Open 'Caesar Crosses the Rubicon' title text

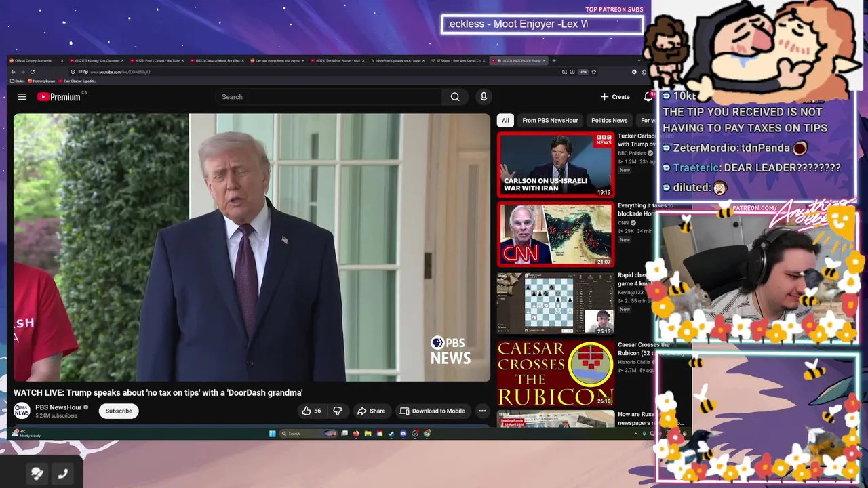pyautogui.click(x=644, y=348)
